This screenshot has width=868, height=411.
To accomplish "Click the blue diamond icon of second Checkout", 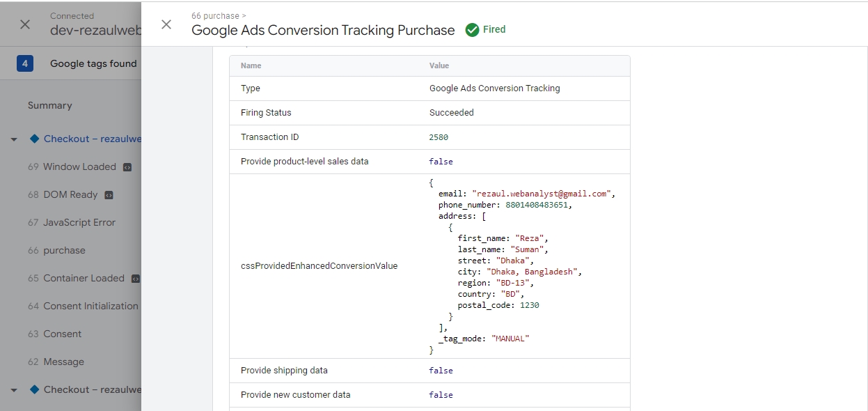I will pyautogui.click(x=34, y=389).
